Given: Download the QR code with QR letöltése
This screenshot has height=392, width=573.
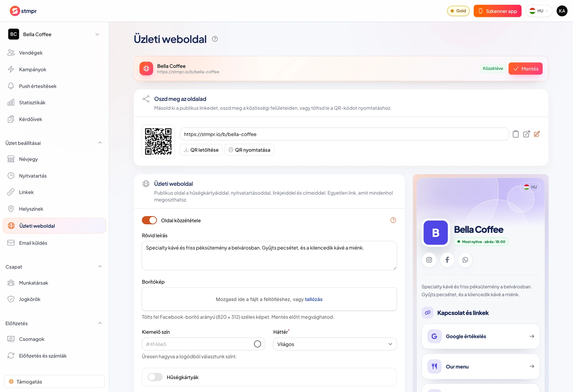Looking at the screenshot, I should coord(201,150).
